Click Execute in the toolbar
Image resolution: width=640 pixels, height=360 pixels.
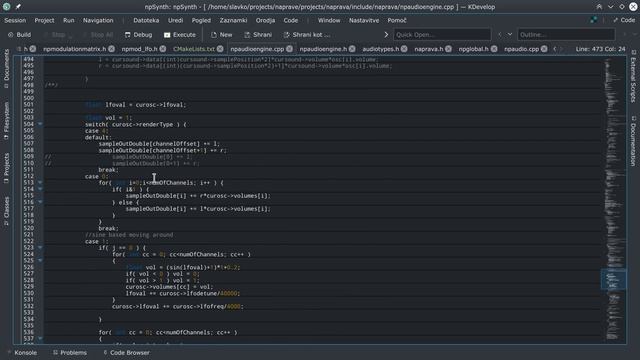coord(180,35)
